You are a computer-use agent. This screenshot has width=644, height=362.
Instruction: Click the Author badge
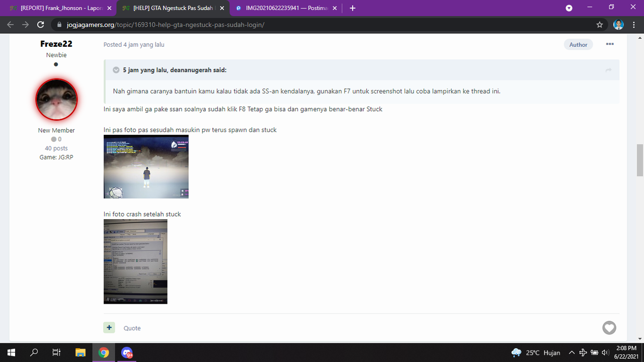[x=579, y=45]
